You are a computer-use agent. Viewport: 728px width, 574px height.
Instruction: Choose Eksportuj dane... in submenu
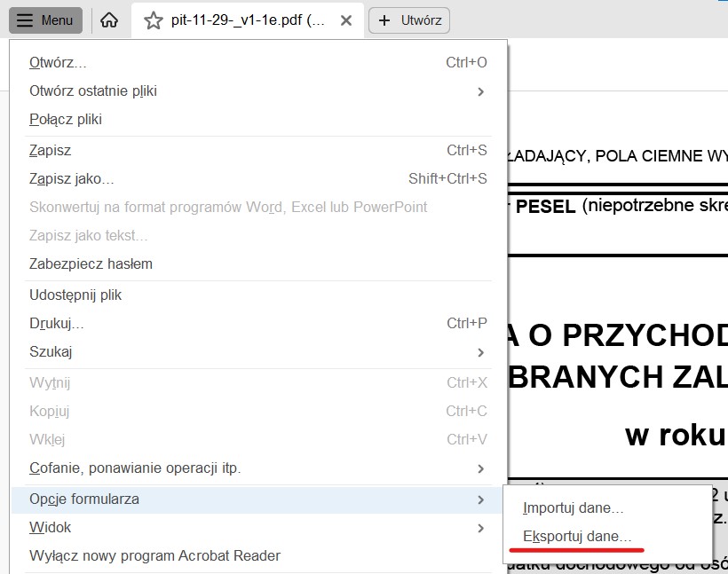(577, 537)
